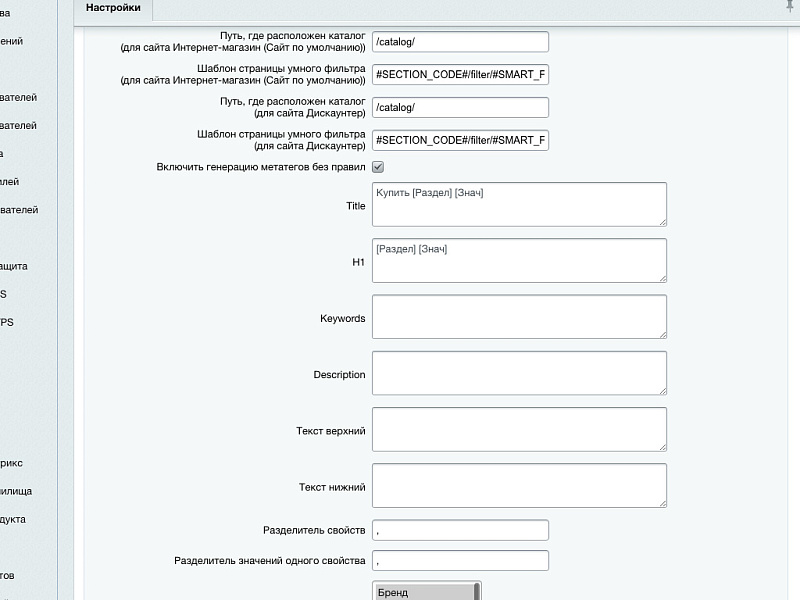Click smart filter template field for Дискаунтер
Image resolution: width=800 pixels, height=600 pixels.
coord(460,140)
